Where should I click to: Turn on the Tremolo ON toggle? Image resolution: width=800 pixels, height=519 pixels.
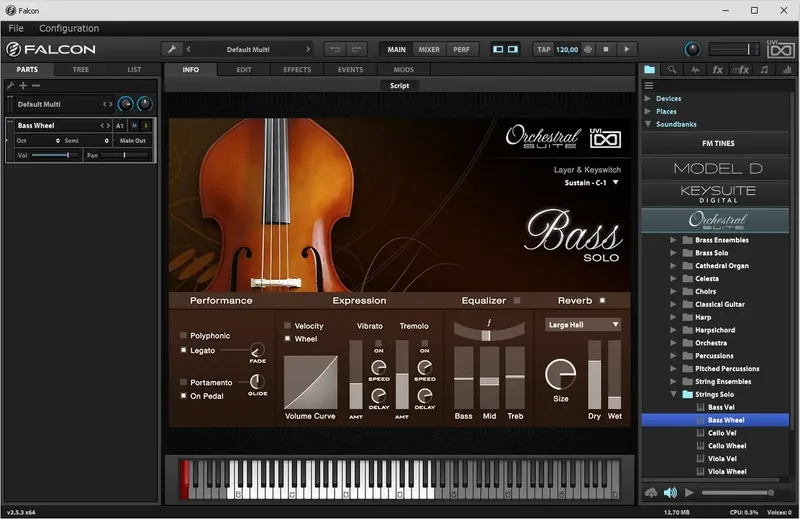(424, 343)
